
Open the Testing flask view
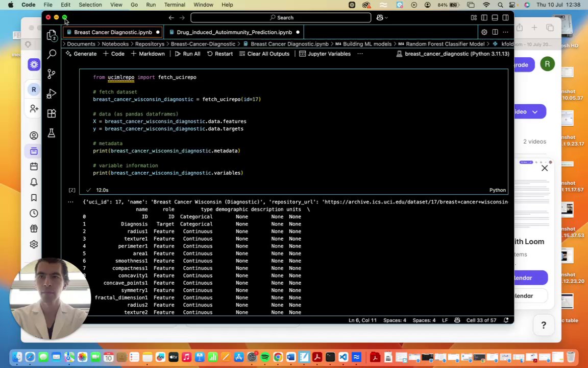[x=52, y=133]
